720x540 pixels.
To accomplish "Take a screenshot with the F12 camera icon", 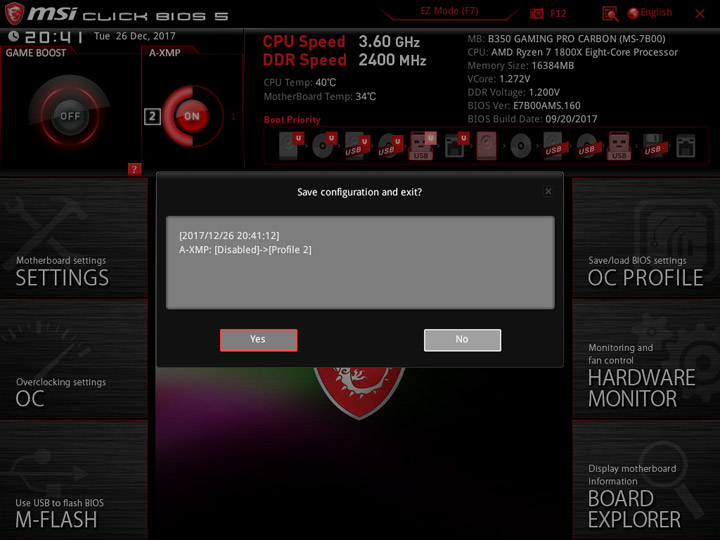I will (536, 13).
